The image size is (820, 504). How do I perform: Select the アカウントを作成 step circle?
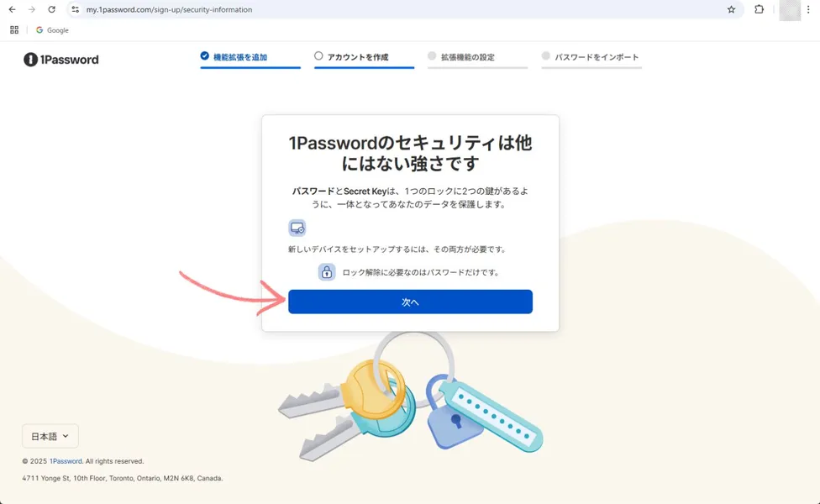tap(318, 56)
